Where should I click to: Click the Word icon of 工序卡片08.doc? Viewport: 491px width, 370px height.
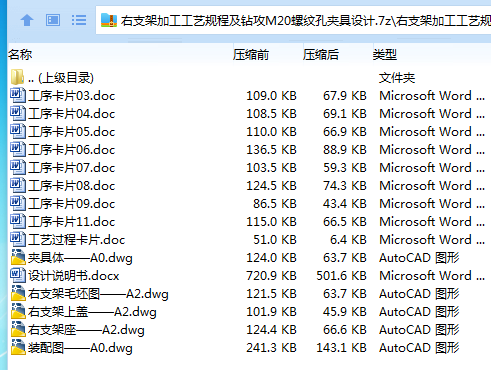tap(18, 185)
